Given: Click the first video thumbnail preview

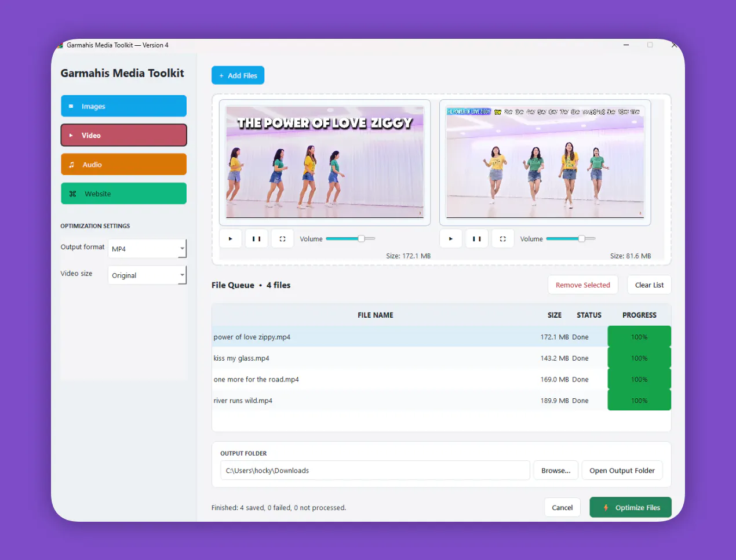Looking at the screenshot, I should click(x=325, y=162).
